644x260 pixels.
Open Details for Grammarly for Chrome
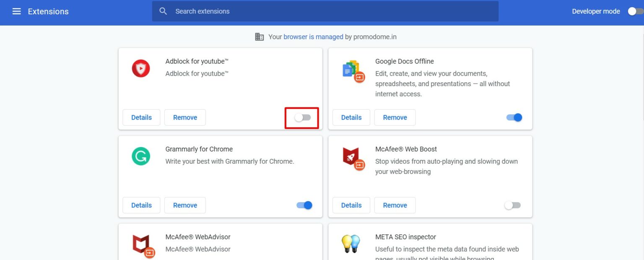(141, 205)
